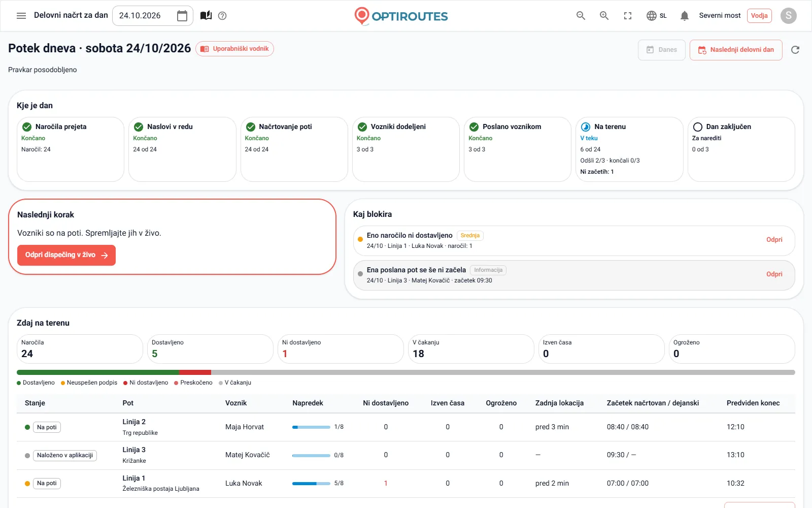Viewport: 812px width, 508px height.
Task: Select the Dan zaključen step card
Action: point(741,149)
